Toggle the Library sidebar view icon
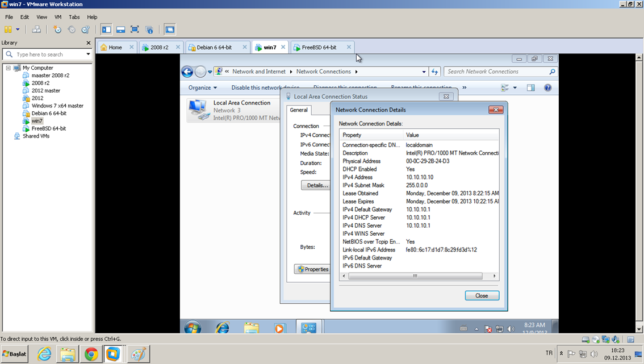 point(106,30)
